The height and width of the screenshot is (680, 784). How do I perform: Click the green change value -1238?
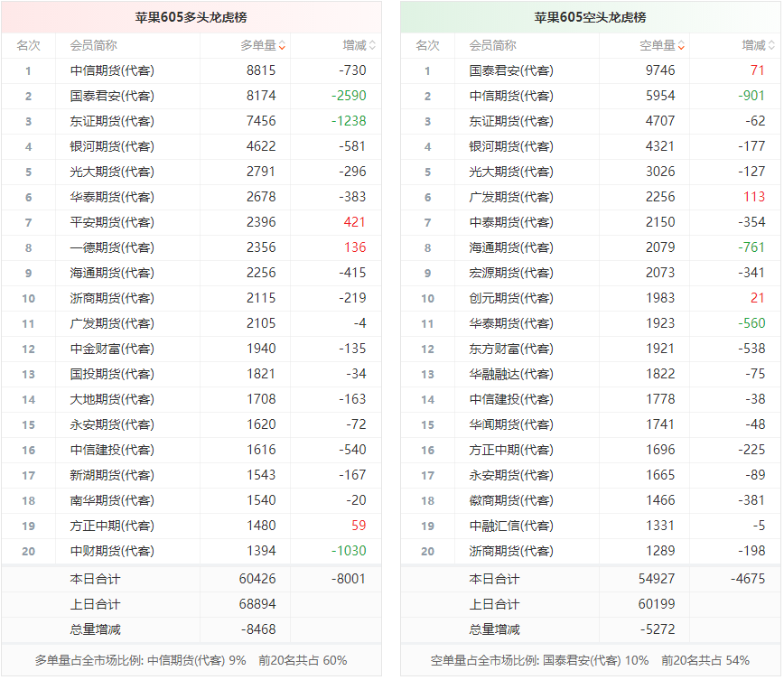click(349, 121)
